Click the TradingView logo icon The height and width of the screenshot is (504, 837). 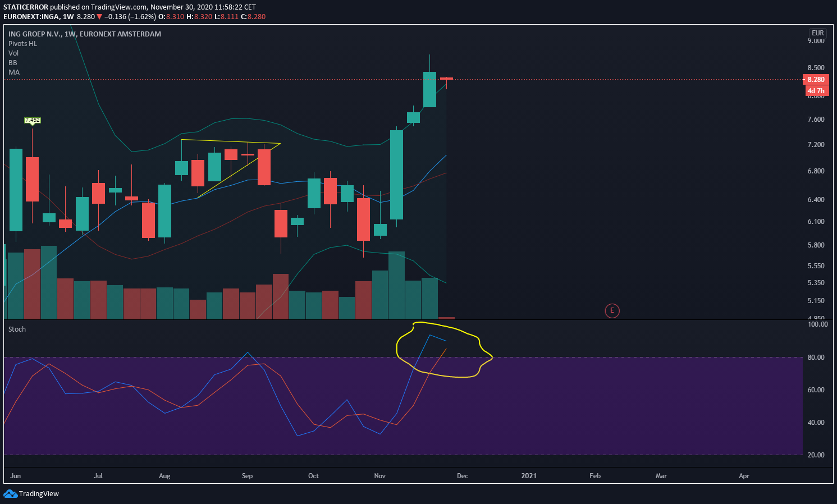point(10,494)
